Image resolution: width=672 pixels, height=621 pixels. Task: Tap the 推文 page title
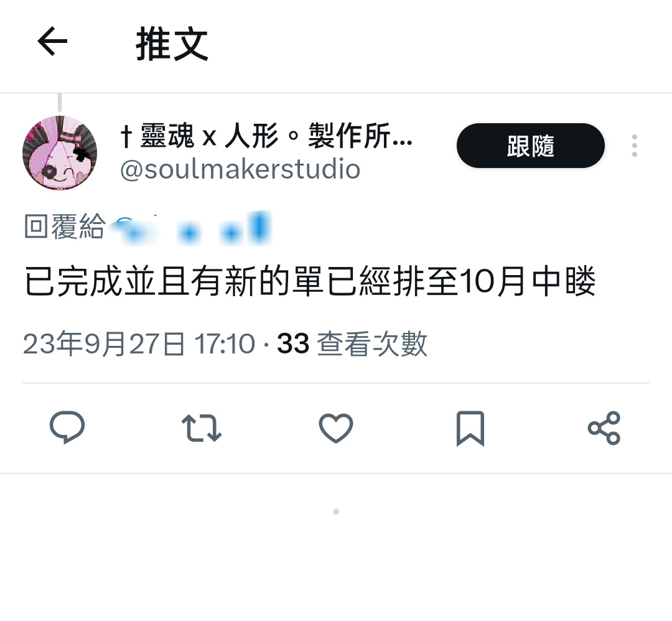(172, 44)
